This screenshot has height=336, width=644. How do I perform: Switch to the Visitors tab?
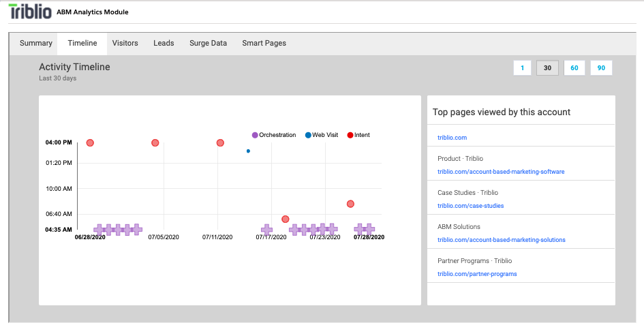125,43
